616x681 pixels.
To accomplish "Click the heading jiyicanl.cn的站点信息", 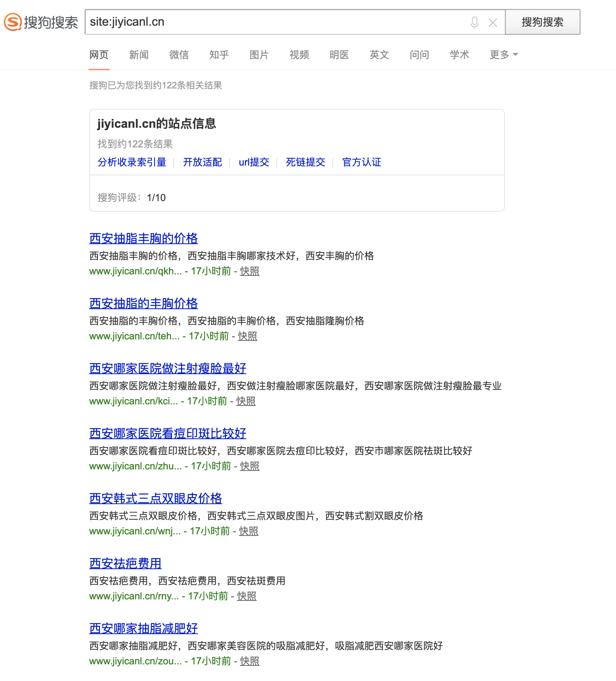I will [157, 124].
